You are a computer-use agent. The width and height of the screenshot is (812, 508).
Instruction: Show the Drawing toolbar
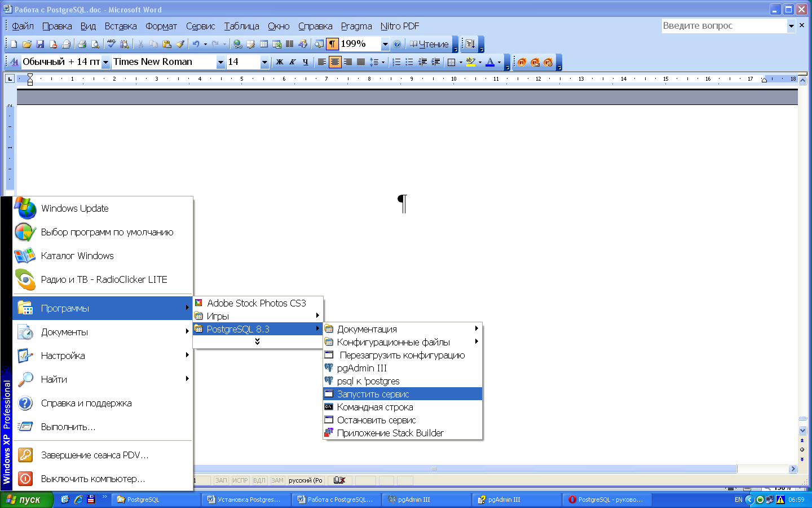(x=303, y=44)
